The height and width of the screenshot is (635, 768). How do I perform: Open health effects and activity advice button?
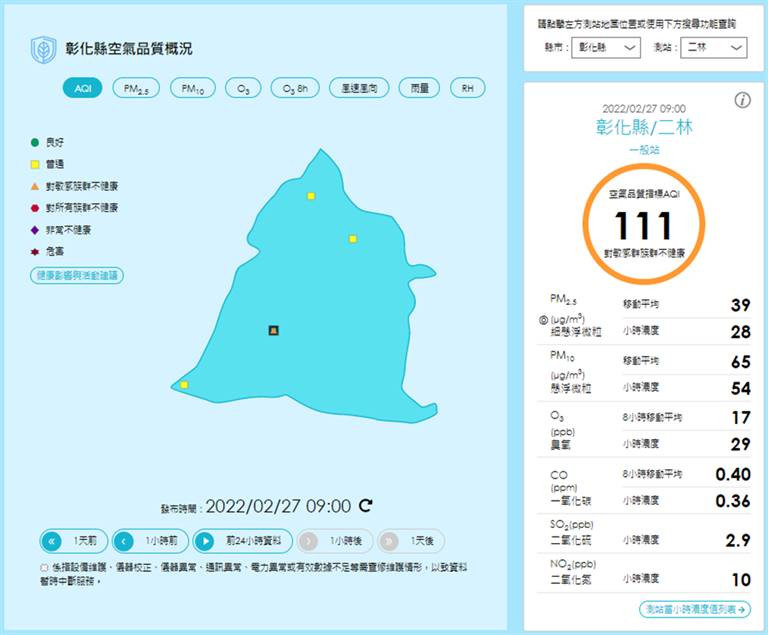tap(77, 275)
